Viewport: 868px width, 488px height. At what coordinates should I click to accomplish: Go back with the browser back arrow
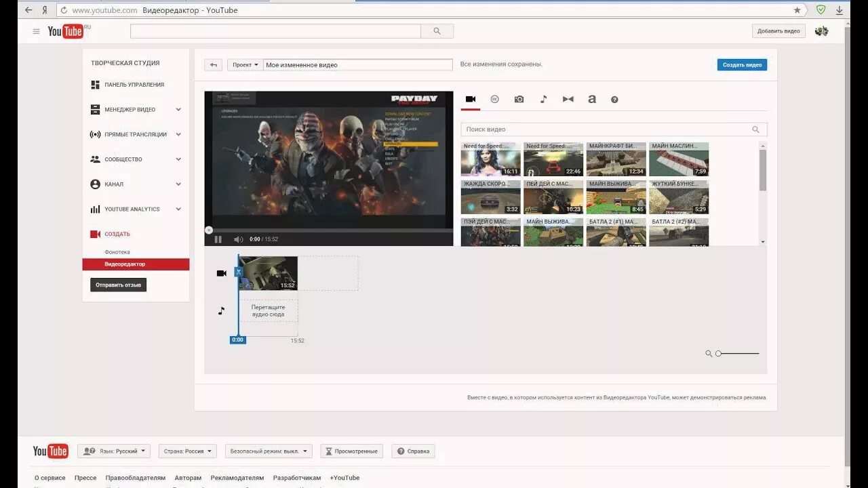28,10
